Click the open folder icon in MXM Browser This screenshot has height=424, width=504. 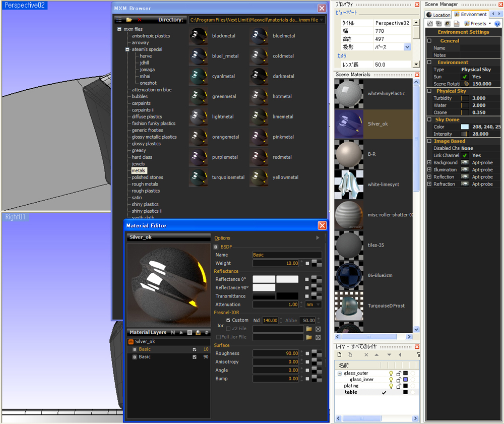coord(129,20)
